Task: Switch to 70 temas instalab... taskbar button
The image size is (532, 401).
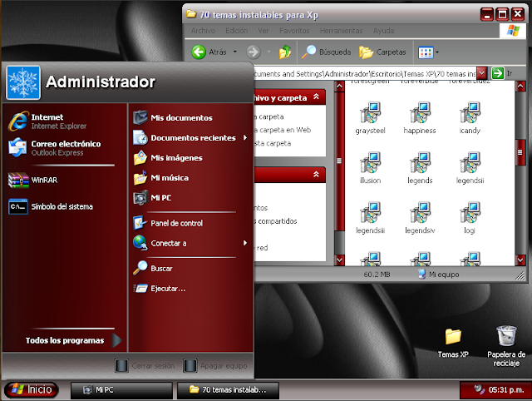Action: click(228, 390)
